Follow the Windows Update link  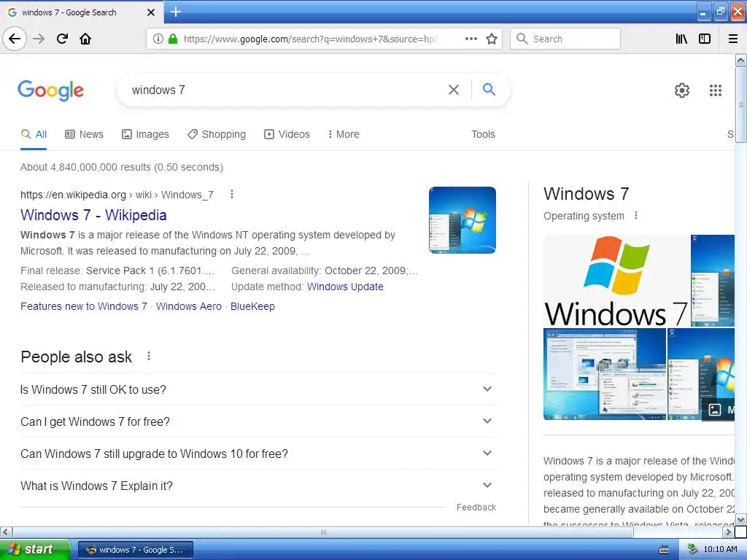345,287
